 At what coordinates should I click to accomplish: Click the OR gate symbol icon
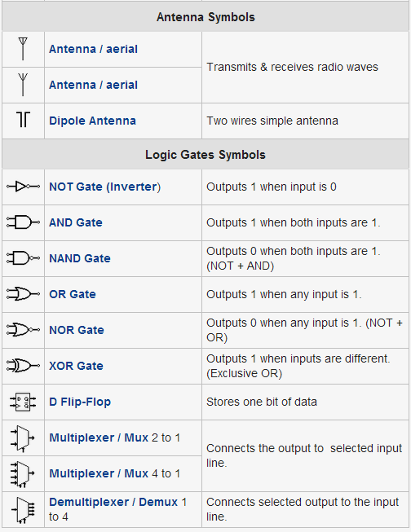pyautogui.click(x=23, y=294)
